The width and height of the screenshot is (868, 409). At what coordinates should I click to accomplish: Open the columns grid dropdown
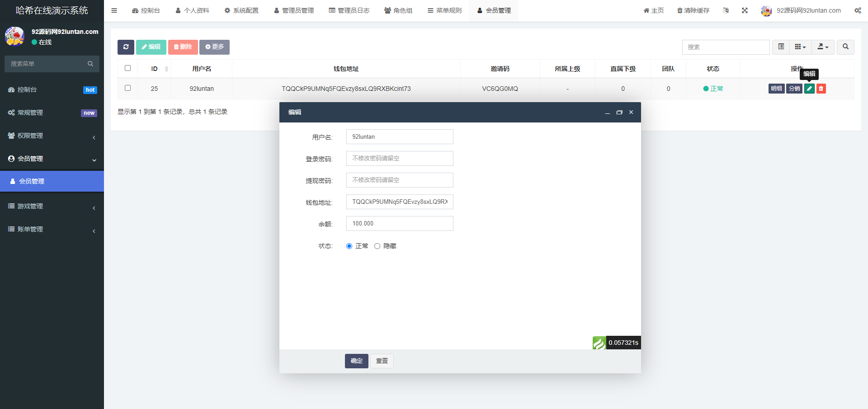(x=800, y=47)
